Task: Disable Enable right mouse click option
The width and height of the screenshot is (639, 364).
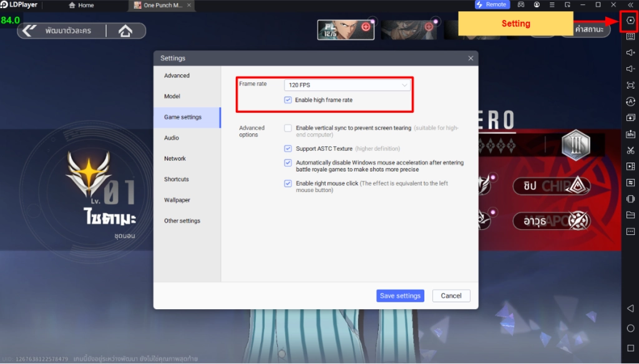Action: 288,183
